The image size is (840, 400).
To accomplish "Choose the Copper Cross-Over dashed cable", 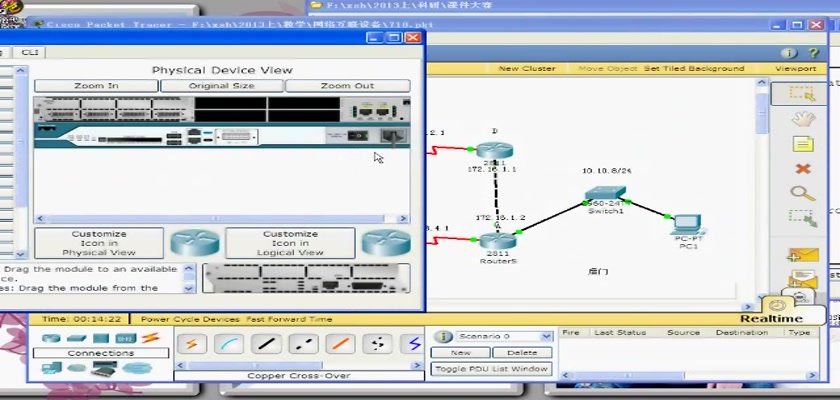I will point(303,344).
